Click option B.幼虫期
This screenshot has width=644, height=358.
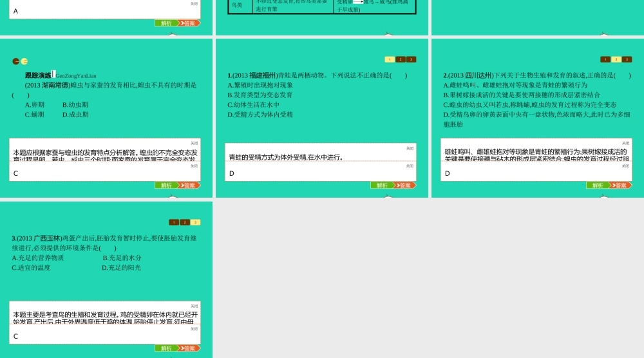tap(75, 105)
